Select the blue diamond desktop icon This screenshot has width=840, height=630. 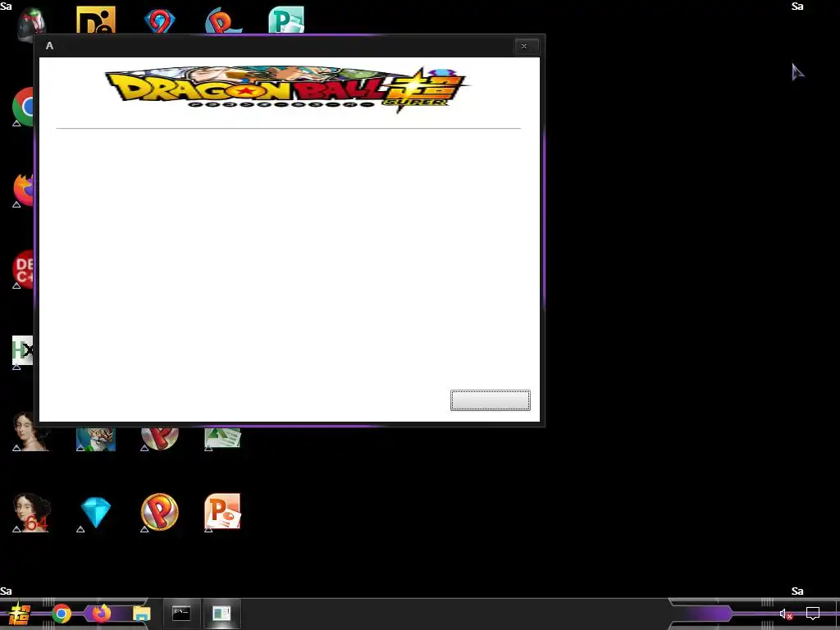pos(96,513)
